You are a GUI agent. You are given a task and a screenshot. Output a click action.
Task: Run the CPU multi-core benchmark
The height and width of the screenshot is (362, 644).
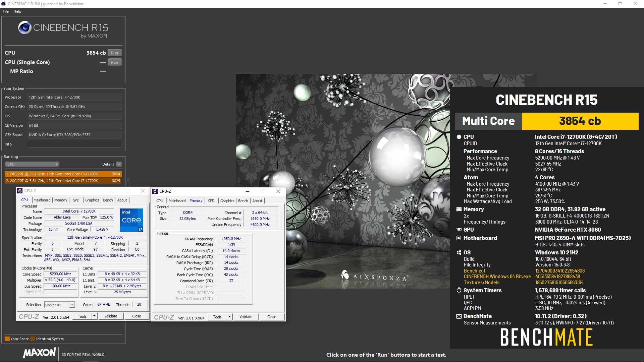click(x=114, y=53)
